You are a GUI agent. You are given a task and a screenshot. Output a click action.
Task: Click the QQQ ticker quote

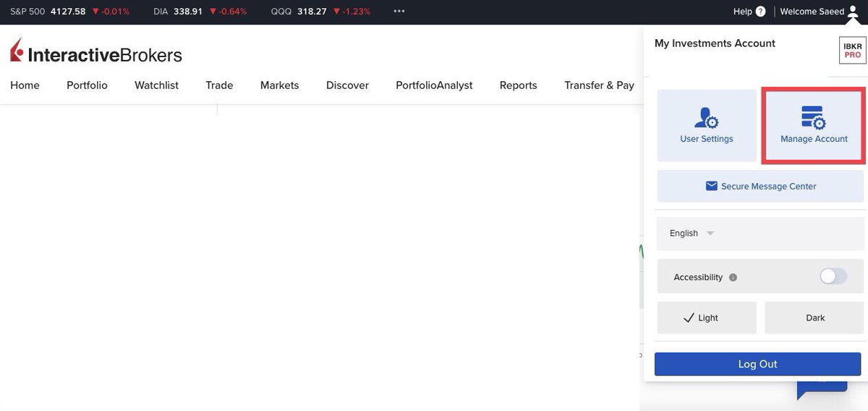(x=320, y=12)
